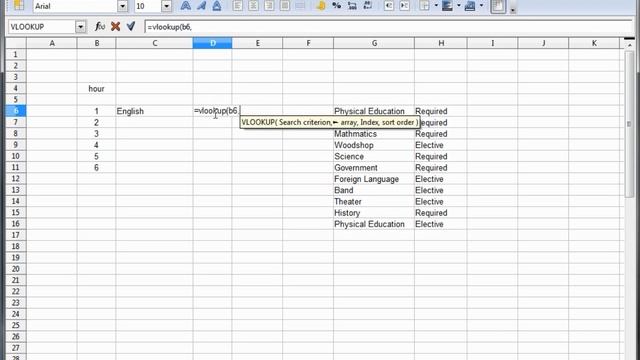Select column G header
This screenshot has width=640, height=360.
(374, 43)
